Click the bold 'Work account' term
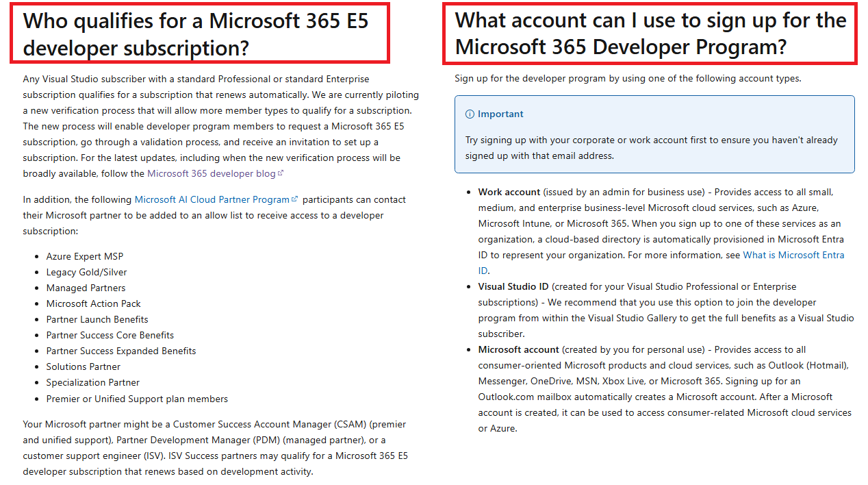This screenshot has width=868, height=485. (509, 192)
